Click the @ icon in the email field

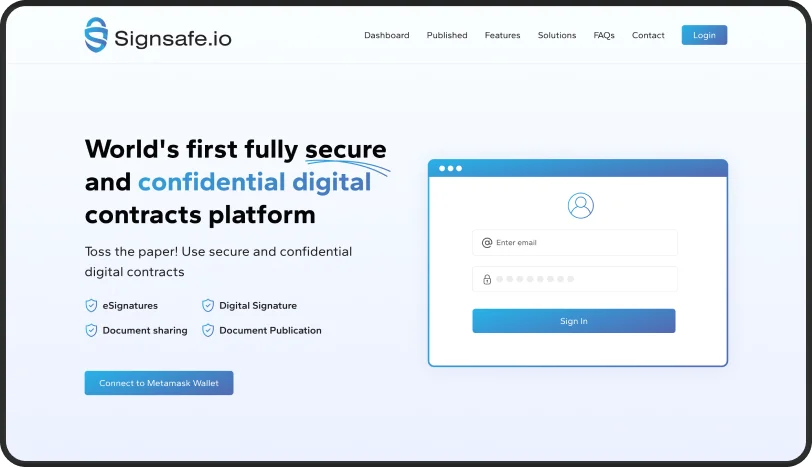(x=487, y=242)
